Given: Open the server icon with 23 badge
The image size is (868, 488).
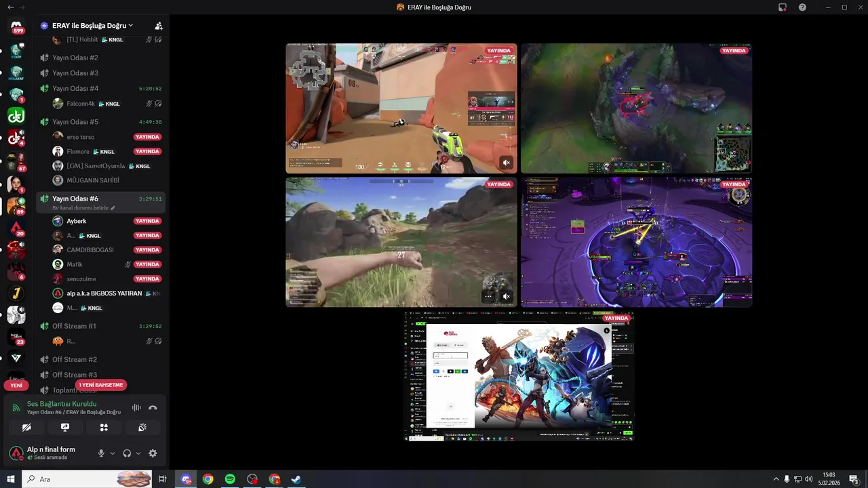Looking at the screenshot, I should point(16,336).
